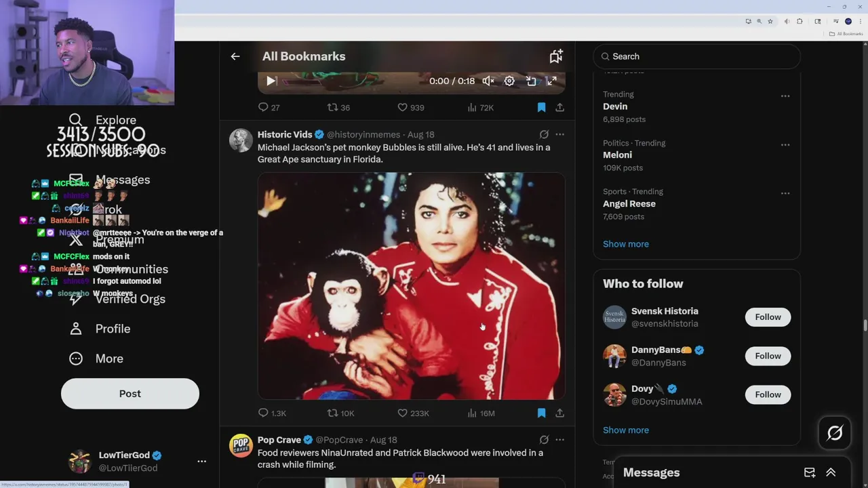This screenshot has height=488, width=868.
Task: Open Chrome three-dot menu
Action: [x=860, y=21]
